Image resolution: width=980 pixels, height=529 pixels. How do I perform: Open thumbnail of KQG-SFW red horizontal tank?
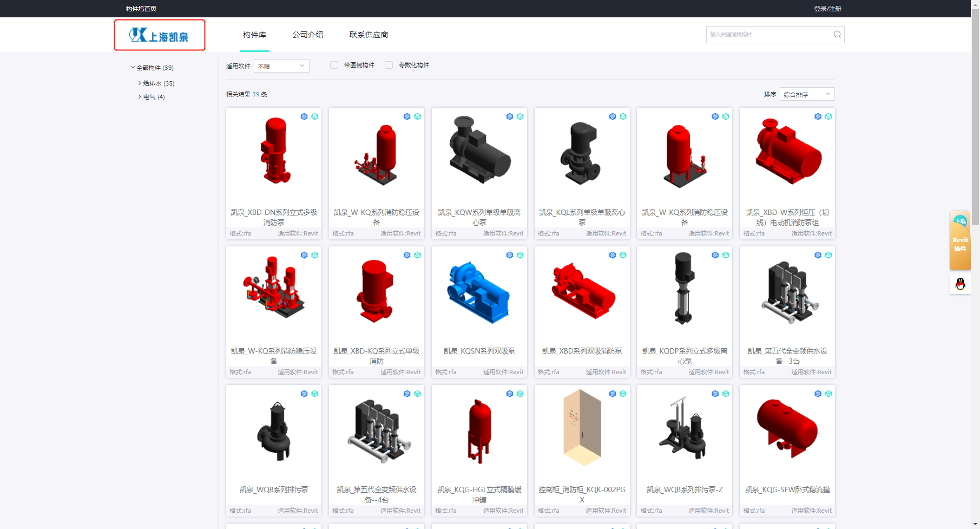click(787, 428)
